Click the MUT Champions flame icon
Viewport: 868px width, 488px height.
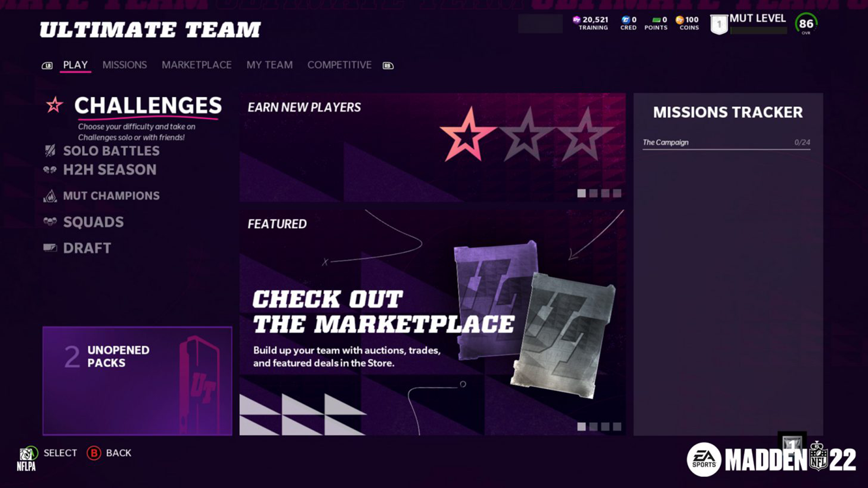point(50,196)
